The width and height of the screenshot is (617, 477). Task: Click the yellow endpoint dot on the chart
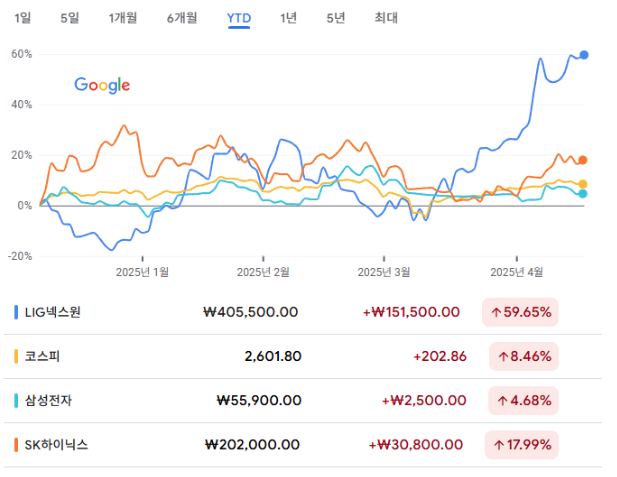pyautogui.click(x=583, y=184)
